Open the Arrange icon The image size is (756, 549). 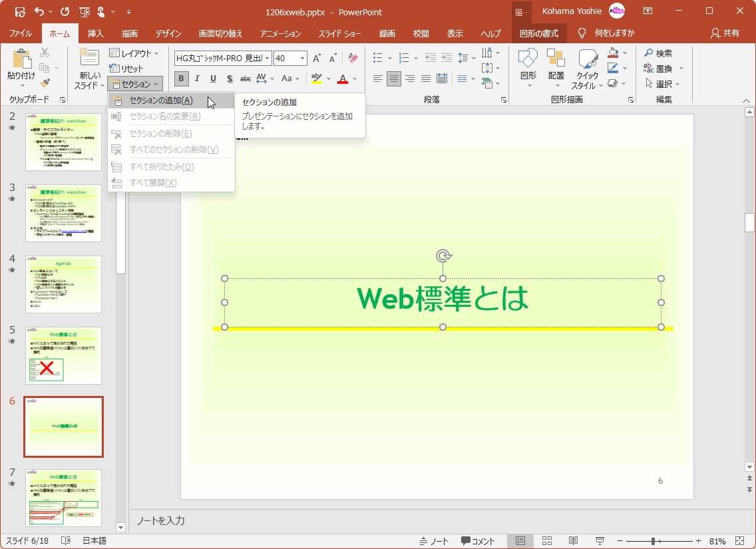point(556,59)
